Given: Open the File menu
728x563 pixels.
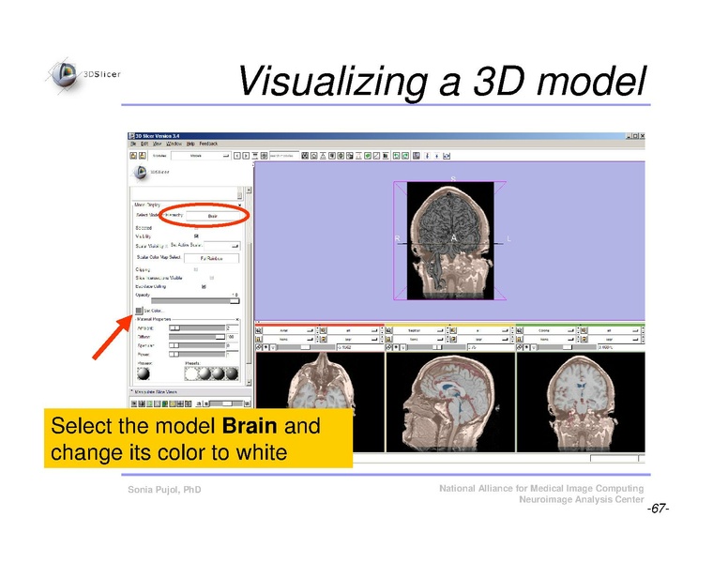Looking at the screenshot, I should [x=133, y=144].
